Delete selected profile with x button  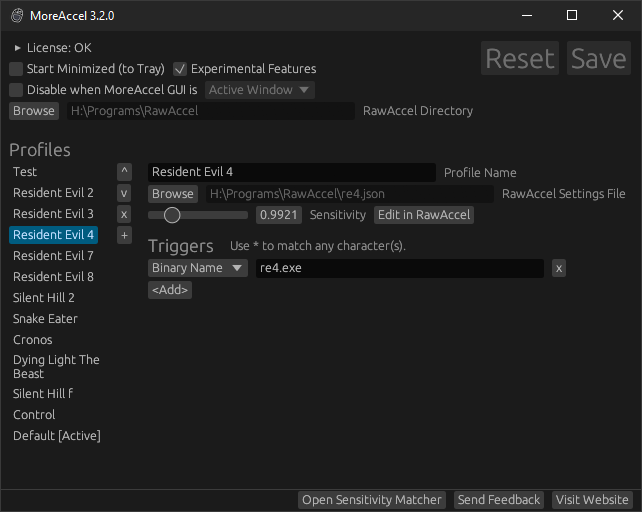point(124,214)
